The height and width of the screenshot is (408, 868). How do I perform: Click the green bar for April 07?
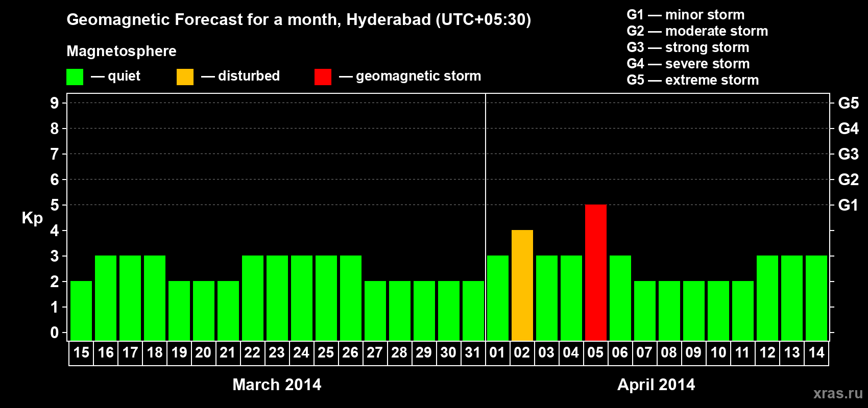click(x=645, y=311)
